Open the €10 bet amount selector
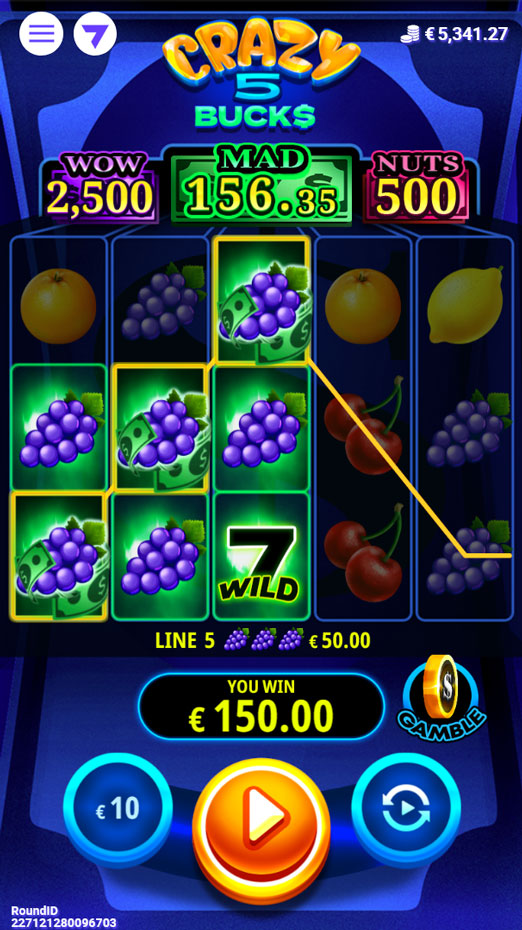This screenshot has width=522, height=930. [117, 808]
